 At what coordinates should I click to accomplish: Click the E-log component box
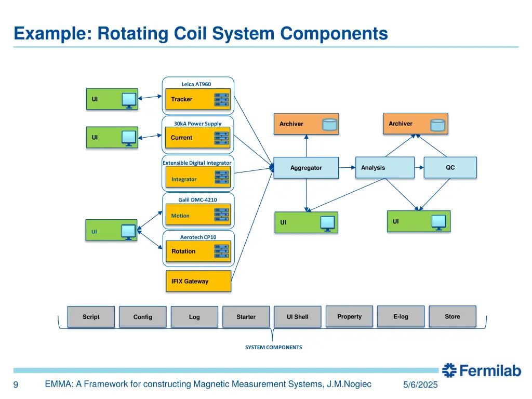coord(401,316)
